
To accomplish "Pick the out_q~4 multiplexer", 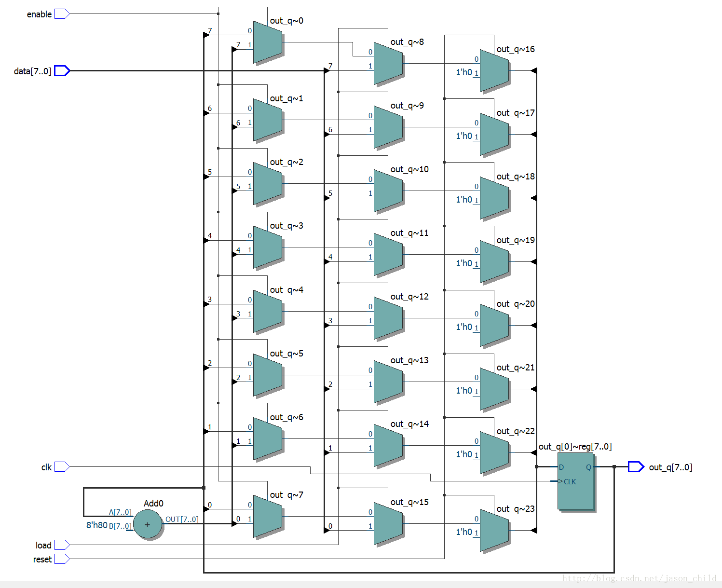I will [x=268, y=311].
